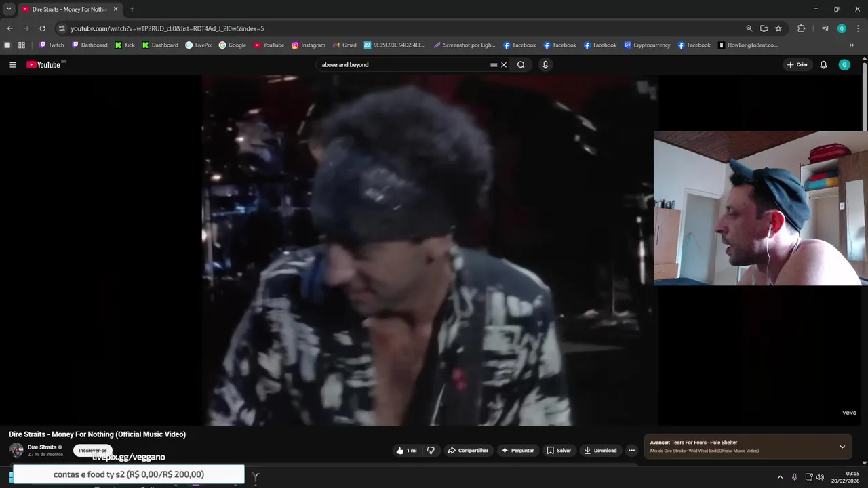Viewport: 868px width, 488px height.
Task: Click the install/cast icon in address bar
Action: tap(764, 28)
